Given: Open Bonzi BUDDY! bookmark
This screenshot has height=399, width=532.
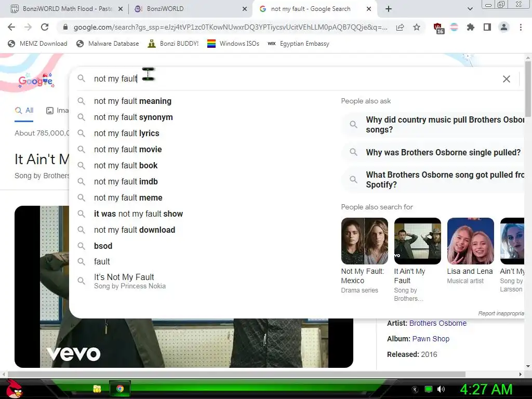Looking at the screenshot, I should coord(173,44).
